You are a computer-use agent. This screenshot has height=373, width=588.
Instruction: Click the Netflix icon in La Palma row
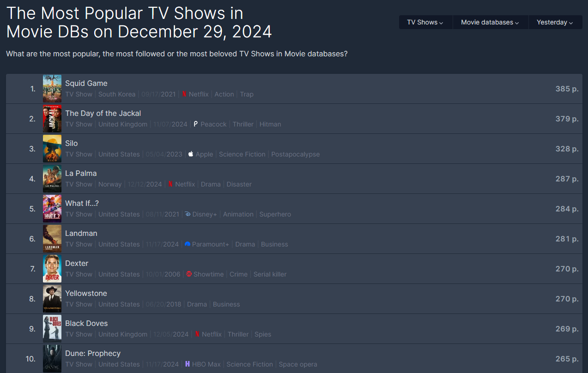coord(170,184)
